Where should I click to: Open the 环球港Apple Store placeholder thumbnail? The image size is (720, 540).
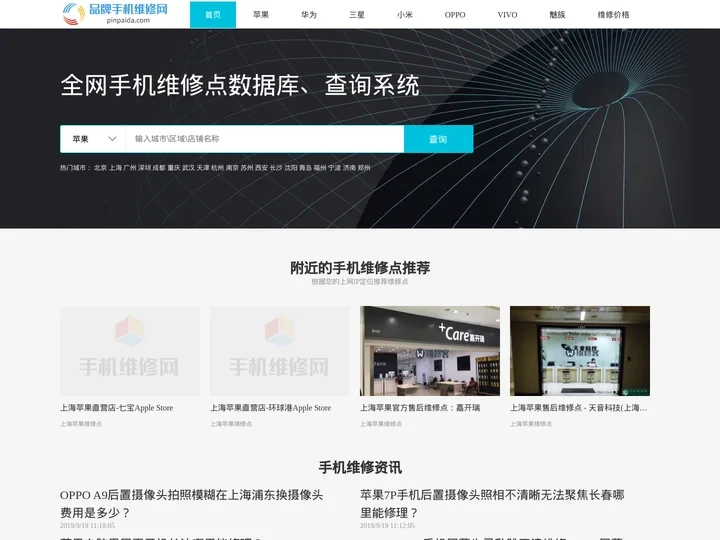point(280,351)
